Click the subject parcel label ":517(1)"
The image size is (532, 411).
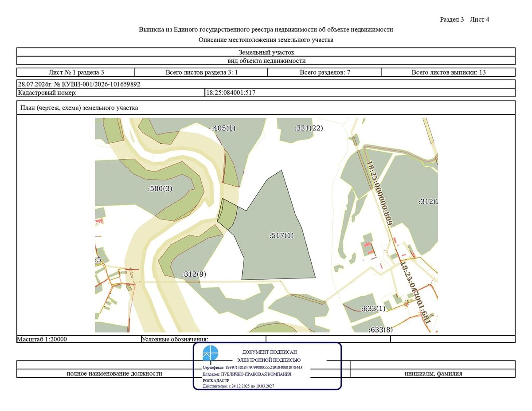pyautogui.click(x=282, y=235)
